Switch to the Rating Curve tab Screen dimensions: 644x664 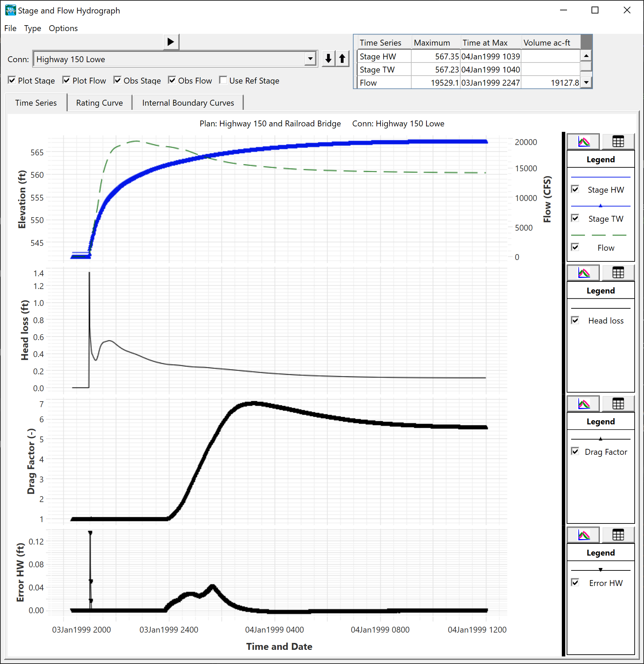(99, 103)
